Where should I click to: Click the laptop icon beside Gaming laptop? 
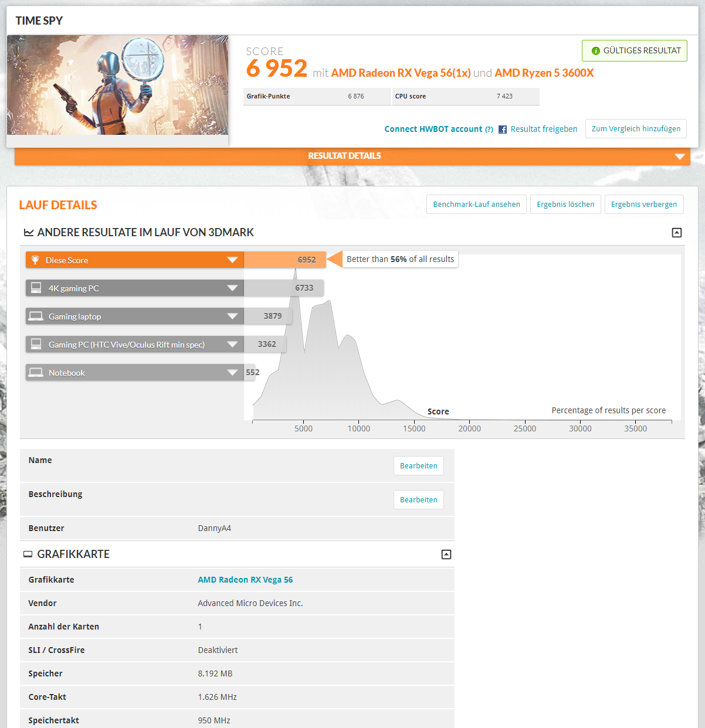click(36, 316)
